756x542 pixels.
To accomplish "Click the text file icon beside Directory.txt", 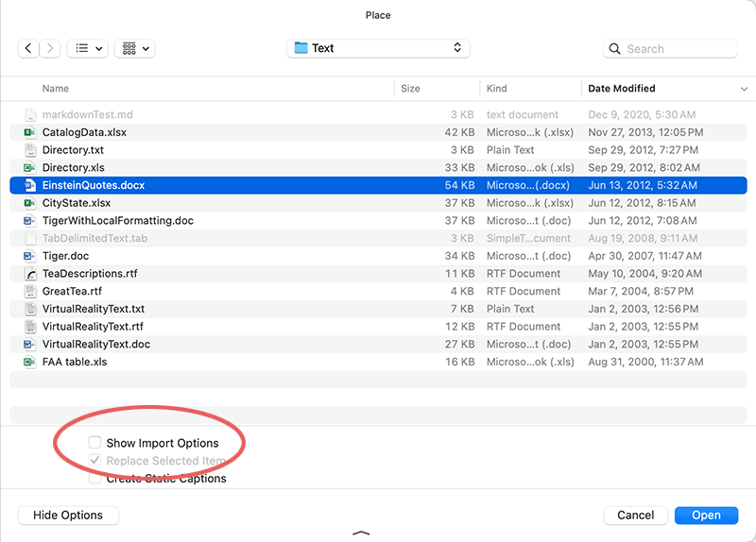I will [x=30, y=150].
